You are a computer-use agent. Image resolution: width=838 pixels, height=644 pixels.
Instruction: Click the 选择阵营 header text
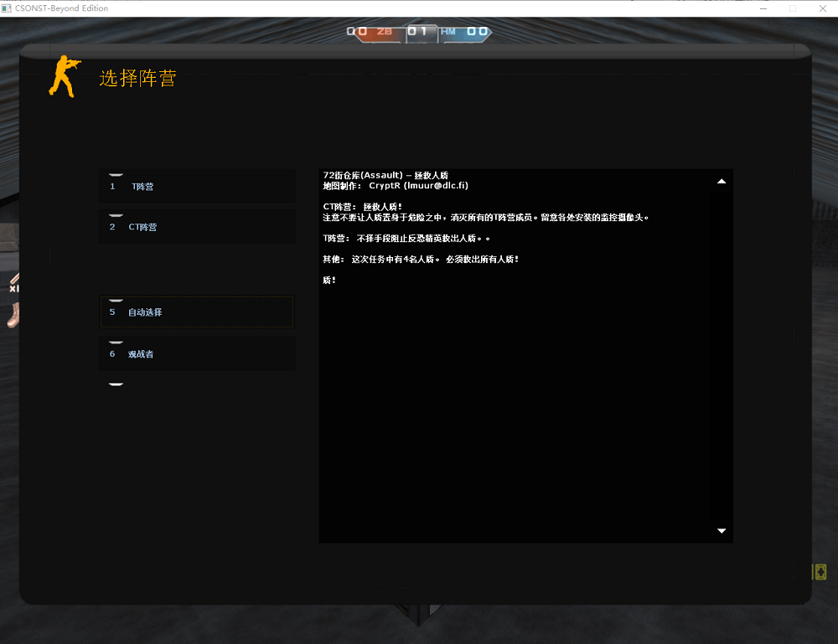coord(139,77)
